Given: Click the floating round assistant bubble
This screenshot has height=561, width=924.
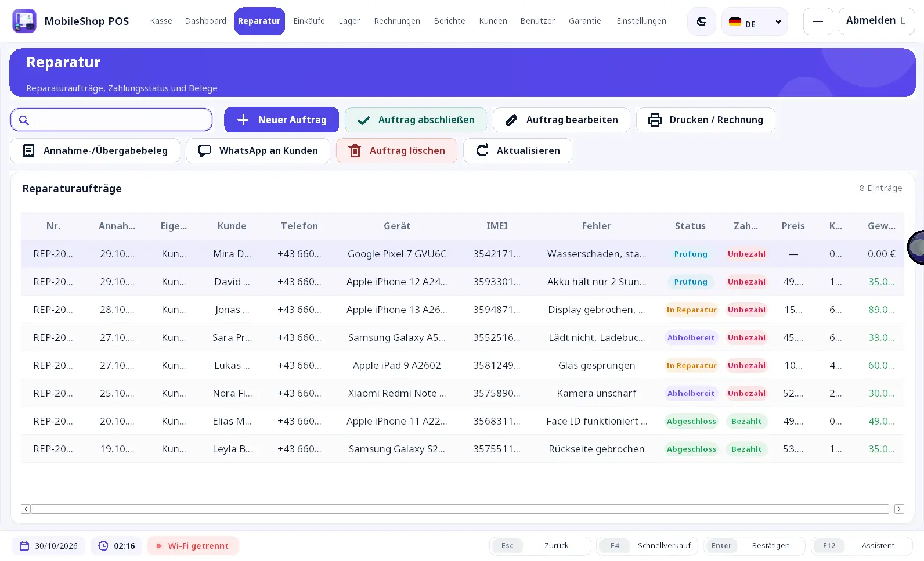Looking at the screenshot, I should [916, 247].
